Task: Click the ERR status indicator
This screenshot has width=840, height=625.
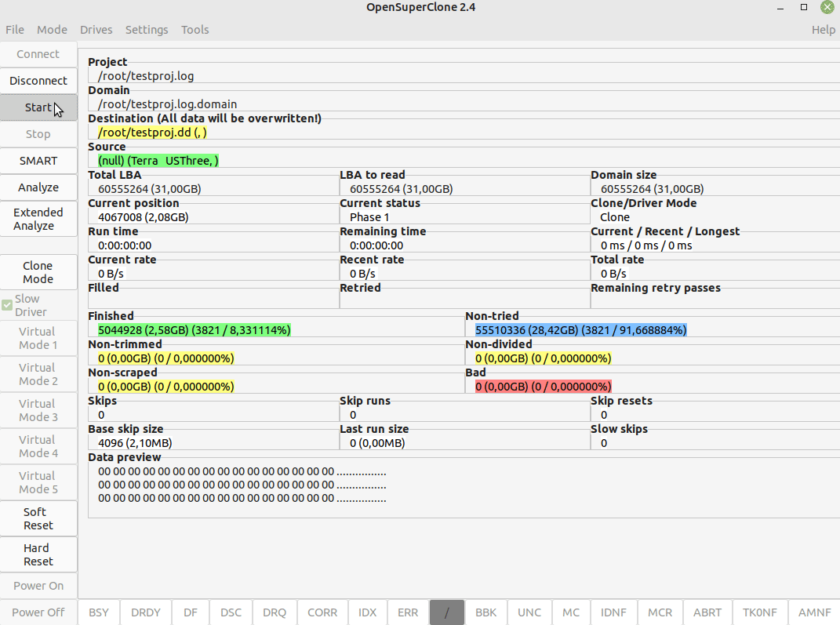Action: [x=408, y=612]
